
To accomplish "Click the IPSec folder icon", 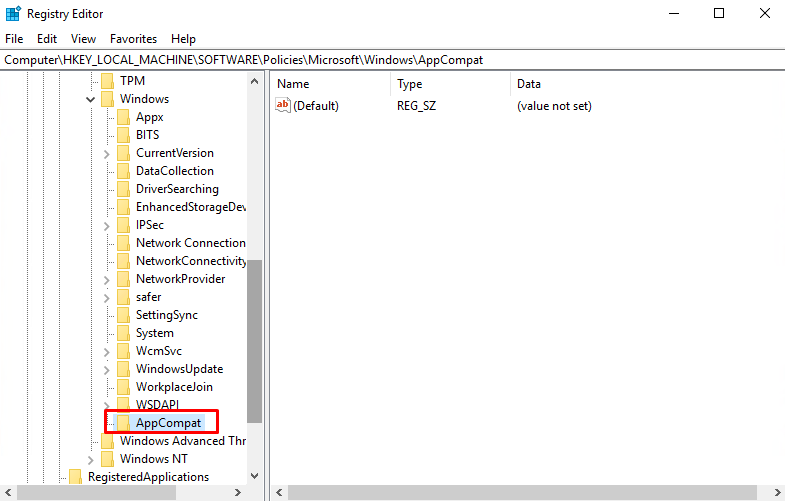I will [123, 225].
